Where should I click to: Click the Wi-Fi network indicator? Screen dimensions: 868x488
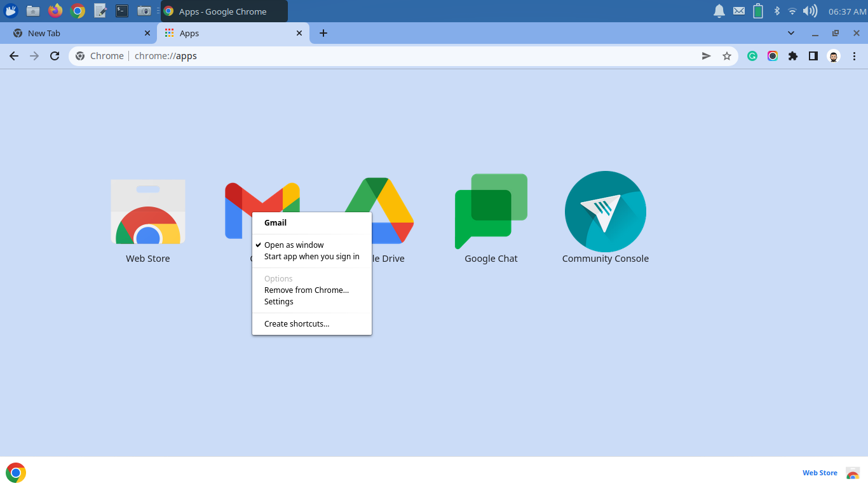(792, 11)
